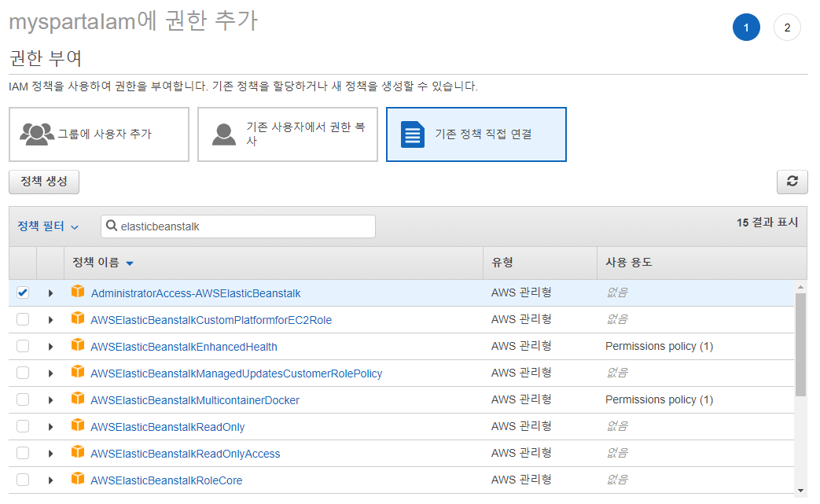Expand the AWSElasticBeanstalkEnhancedHealth row details
The image size is (820, 504).
click(x=51, y=347)
